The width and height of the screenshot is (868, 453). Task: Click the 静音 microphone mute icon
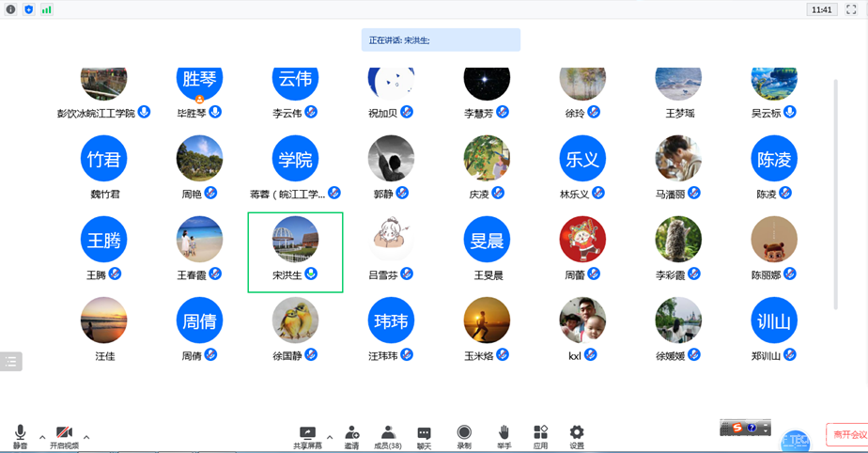click(20, 433)
